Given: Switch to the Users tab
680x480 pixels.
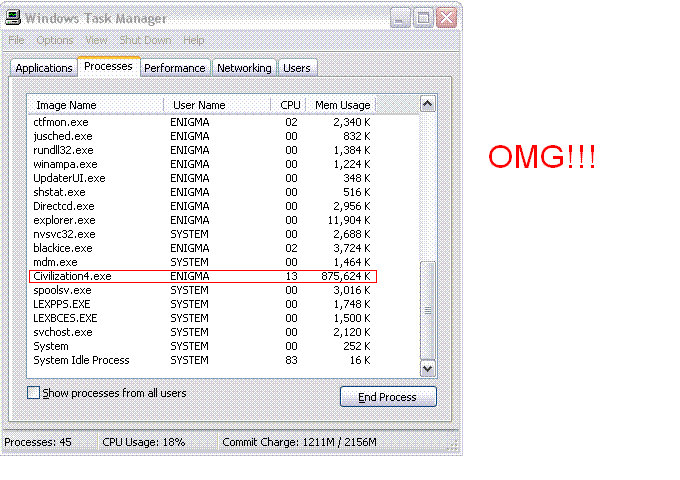Looking at the screenshot, I should click(297, 68).
